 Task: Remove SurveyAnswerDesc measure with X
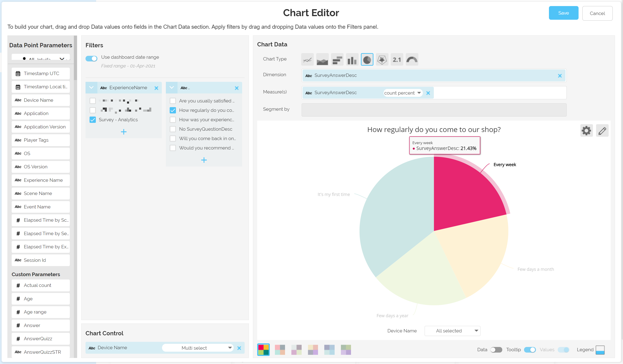(428, 93)
